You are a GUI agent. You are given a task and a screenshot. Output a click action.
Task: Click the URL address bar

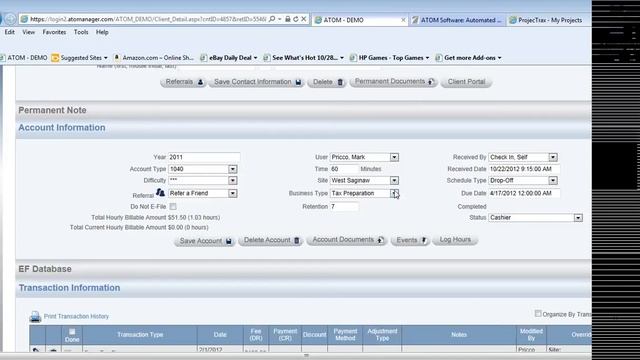[x=149, y=19]
